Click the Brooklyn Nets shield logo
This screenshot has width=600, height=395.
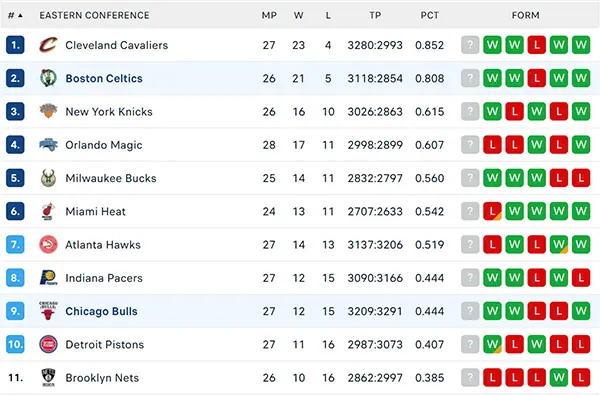click(48, 377)
